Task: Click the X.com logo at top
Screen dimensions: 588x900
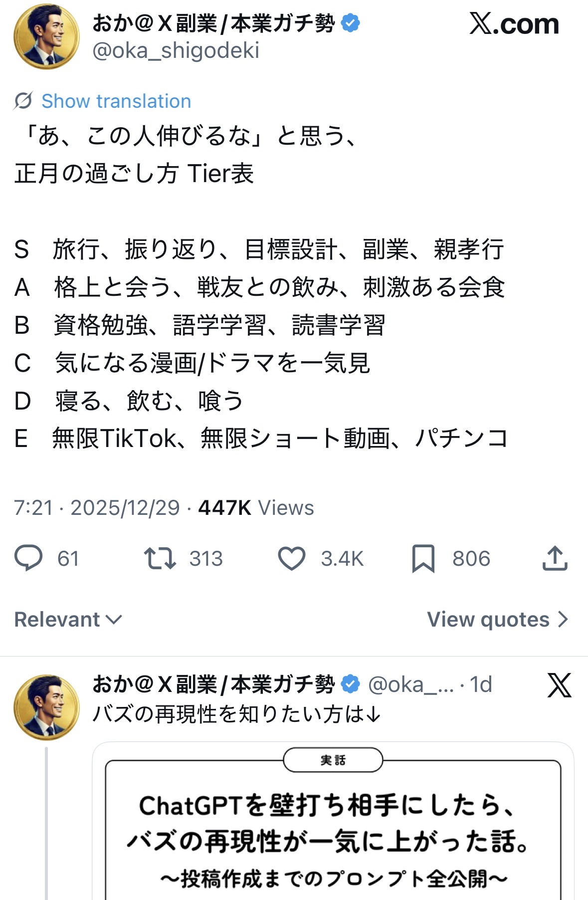Action: (514, 23)
